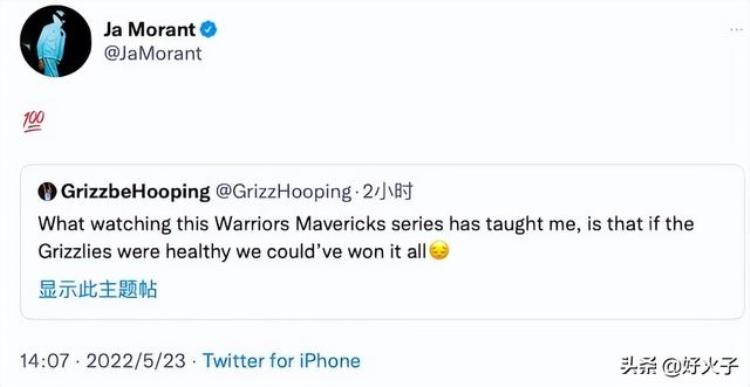Show this thread via 显示此主题帖
Image resolution: width=750 pixels, height=387 pixels.
[x=98, y=289]
